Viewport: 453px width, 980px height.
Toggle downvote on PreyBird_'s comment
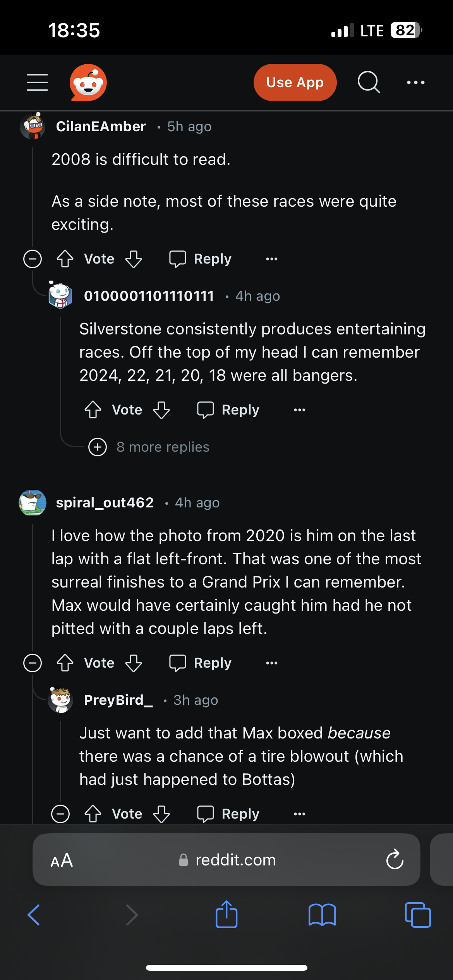pyautogui.click(x=161, y=813)
